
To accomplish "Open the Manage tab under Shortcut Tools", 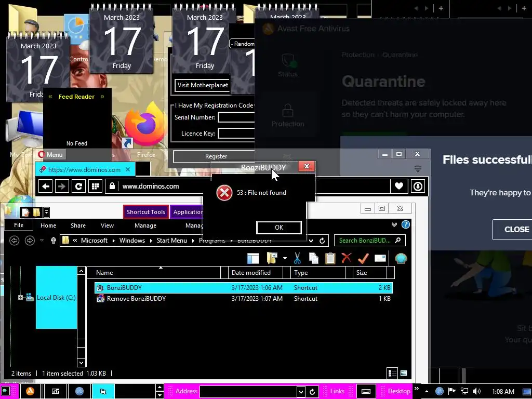I will [x=145, y=225].
